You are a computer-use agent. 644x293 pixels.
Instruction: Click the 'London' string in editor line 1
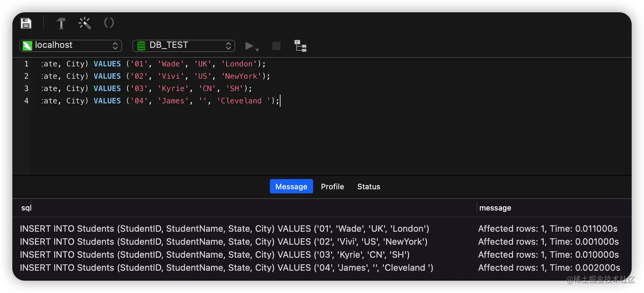(x=239, y=64)
